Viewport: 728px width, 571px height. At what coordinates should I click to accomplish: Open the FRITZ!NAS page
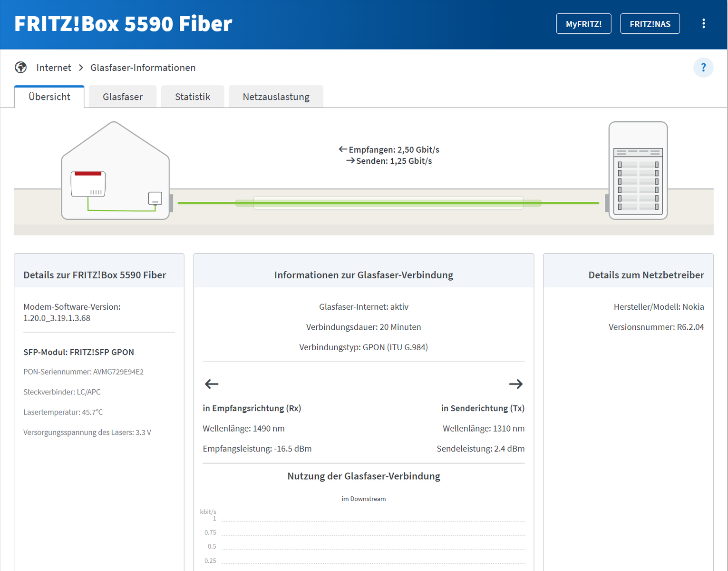[650, 24]
